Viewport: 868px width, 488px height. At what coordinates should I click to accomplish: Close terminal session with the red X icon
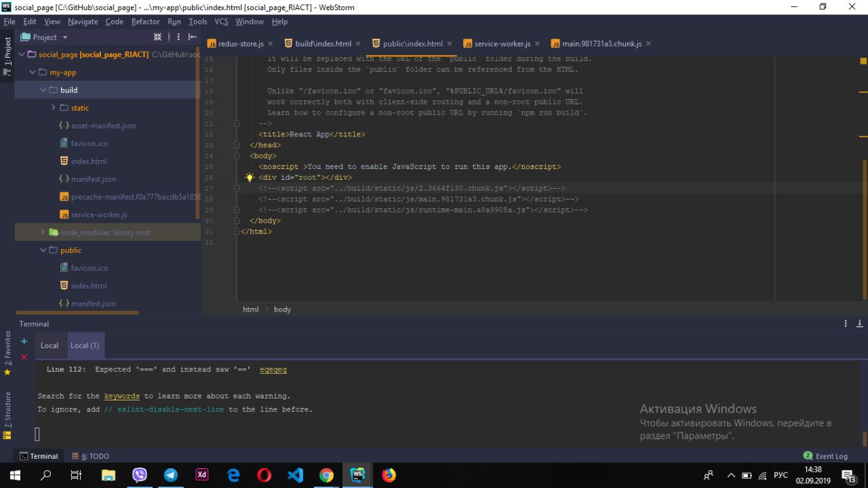(x=24, y=357)
